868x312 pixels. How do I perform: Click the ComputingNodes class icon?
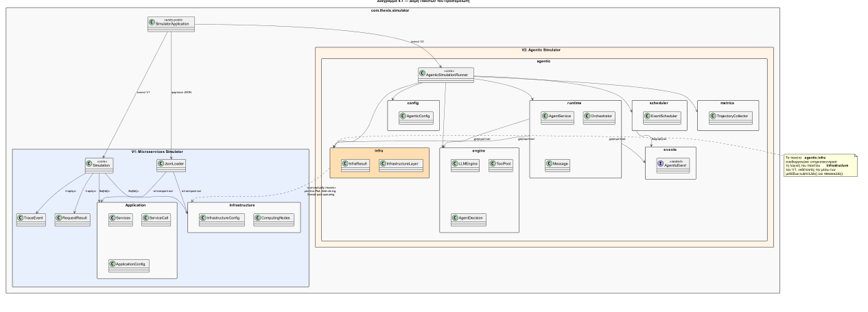pyautogui.click(x=257, y=217)
